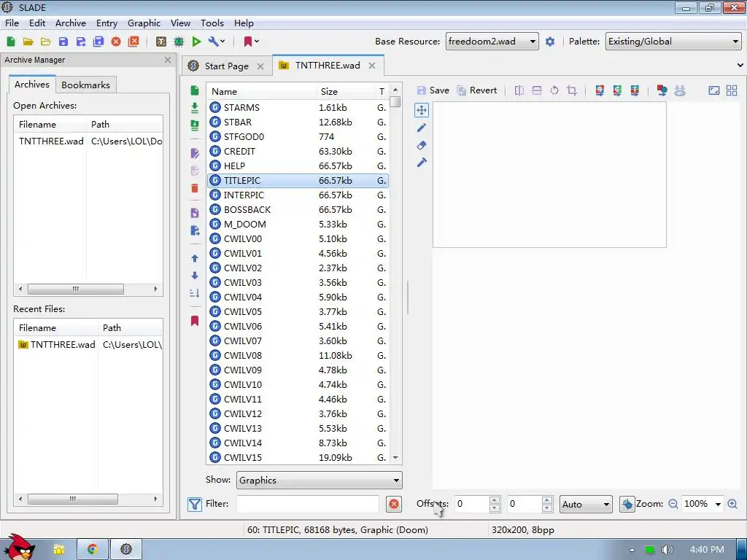Screen dimensions: 747x560
Task: Select the drag/move offsets tool
Action: click(x=422, y=111)
